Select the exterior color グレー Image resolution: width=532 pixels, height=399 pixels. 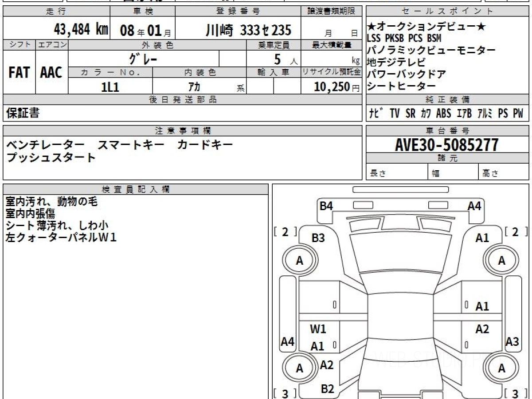tap(143, 59)
